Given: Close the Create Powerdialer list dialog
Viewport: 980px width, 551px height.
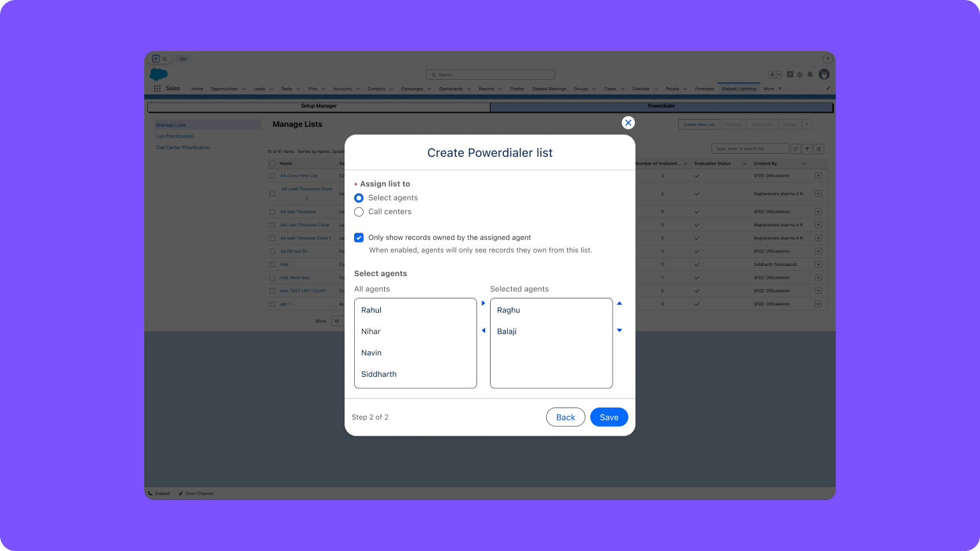Looking at the screenshot, I should [628, 122].
